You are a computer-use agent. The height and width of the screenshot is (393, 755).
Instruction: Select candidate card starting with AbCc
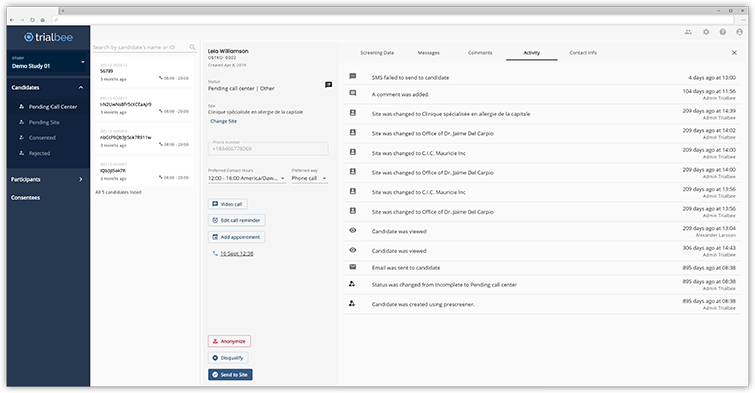(x=144, y=138)
